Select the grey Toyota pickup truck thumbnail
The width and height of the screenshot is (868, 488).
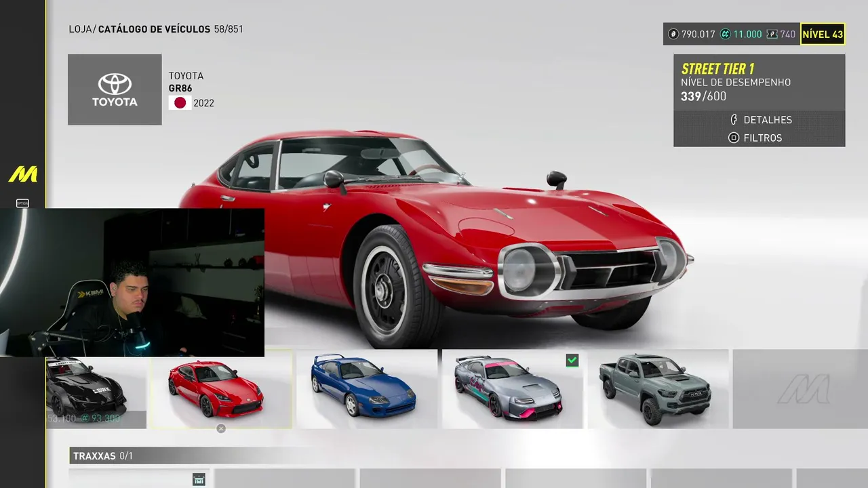(658, 389)
